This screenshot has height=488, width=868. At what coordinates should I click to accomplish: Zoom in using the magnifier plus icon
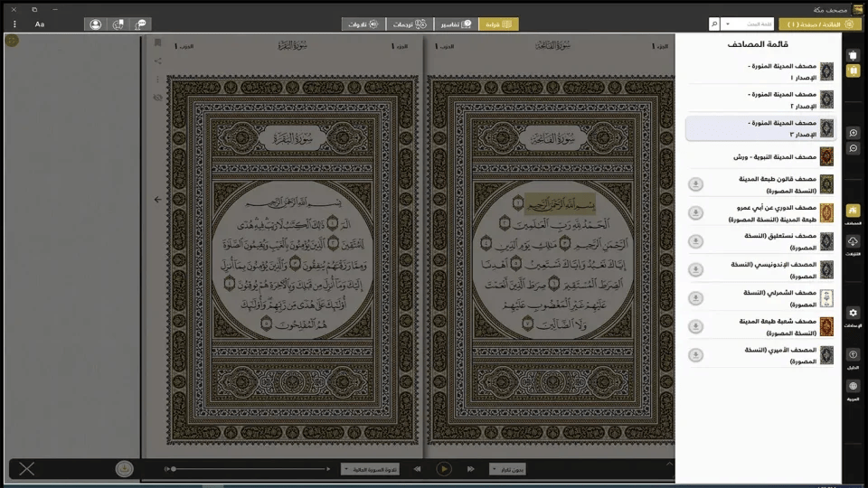pyautogui.click(x=853, y=133)
